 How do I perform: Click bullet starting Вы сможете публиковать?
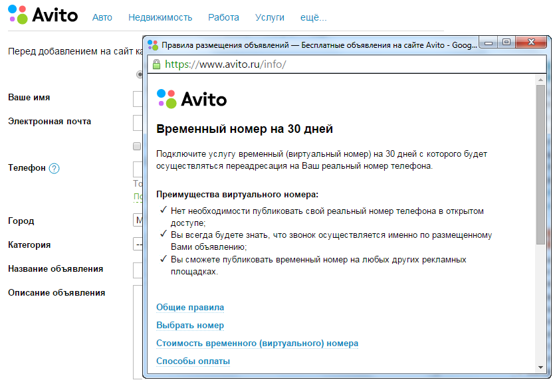pos(318,265)
